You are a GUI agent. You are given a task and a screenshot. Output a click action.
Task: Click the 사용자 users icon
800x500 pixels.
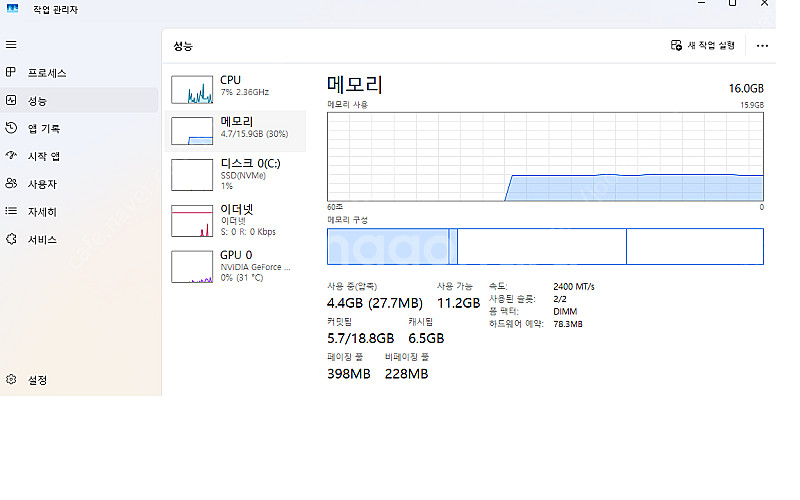coord(11,183)
